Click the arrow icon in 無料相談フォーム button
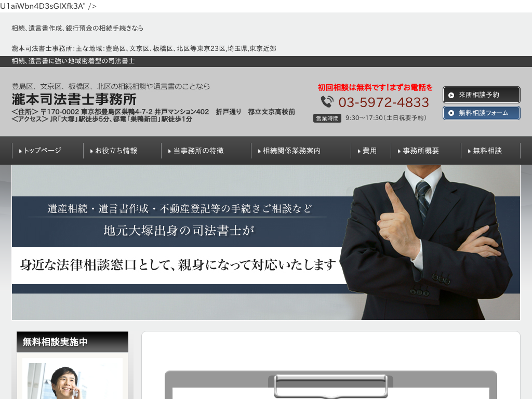532x399 pixels. click(451, 113)
